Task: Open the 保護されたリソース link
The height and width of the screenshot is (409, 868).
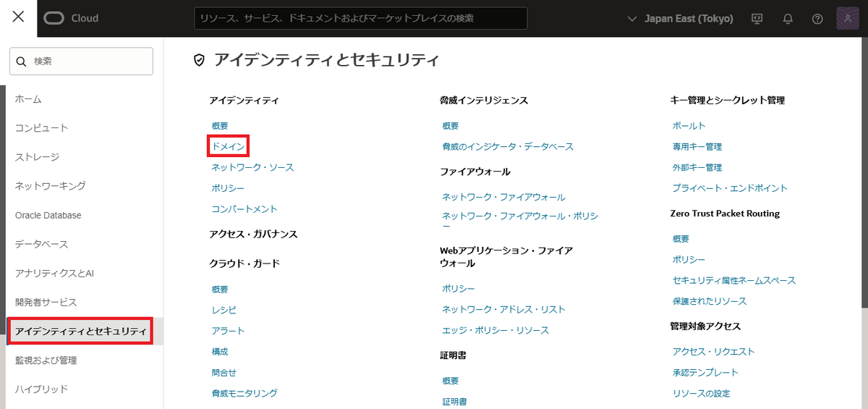Action: click(710, 301)
